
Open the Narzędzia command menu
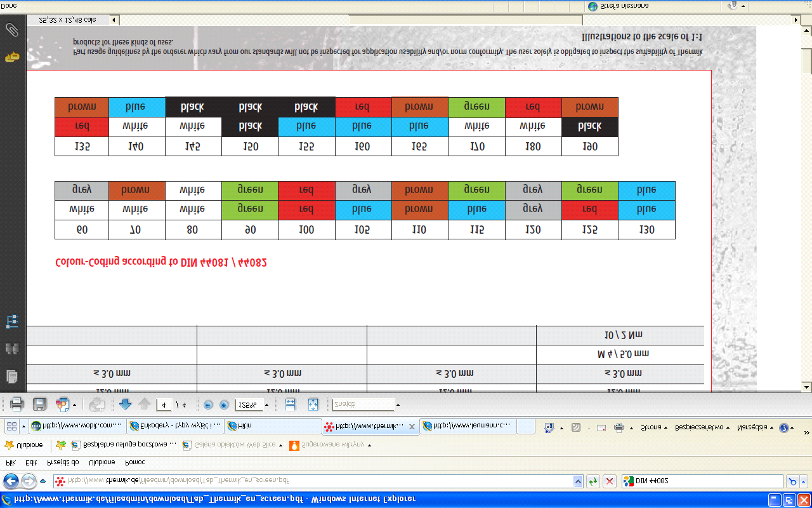pos(754,427)
